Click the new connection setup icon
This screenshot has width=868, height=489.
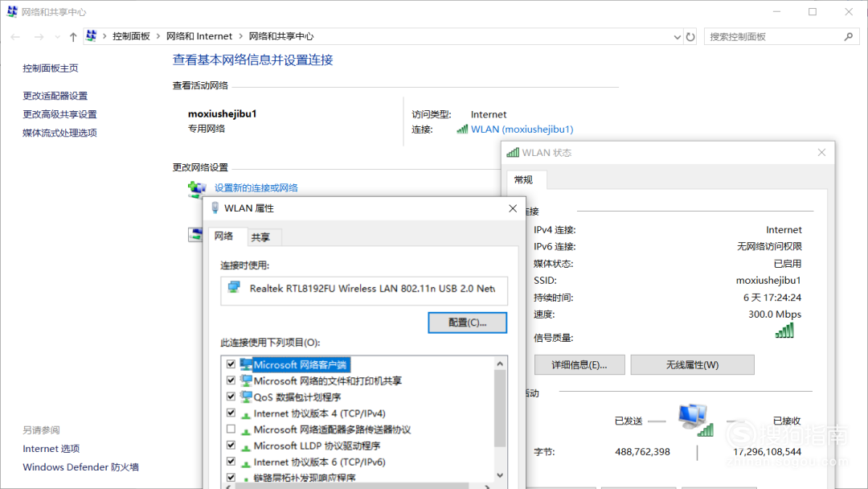coord(197,189)
